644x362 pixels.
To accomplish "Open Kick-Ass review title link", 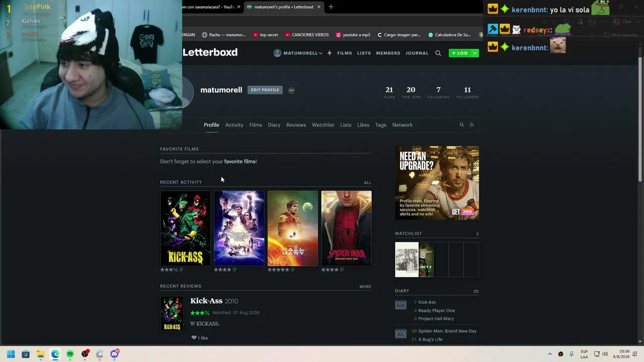I will [x=206, y=301].
